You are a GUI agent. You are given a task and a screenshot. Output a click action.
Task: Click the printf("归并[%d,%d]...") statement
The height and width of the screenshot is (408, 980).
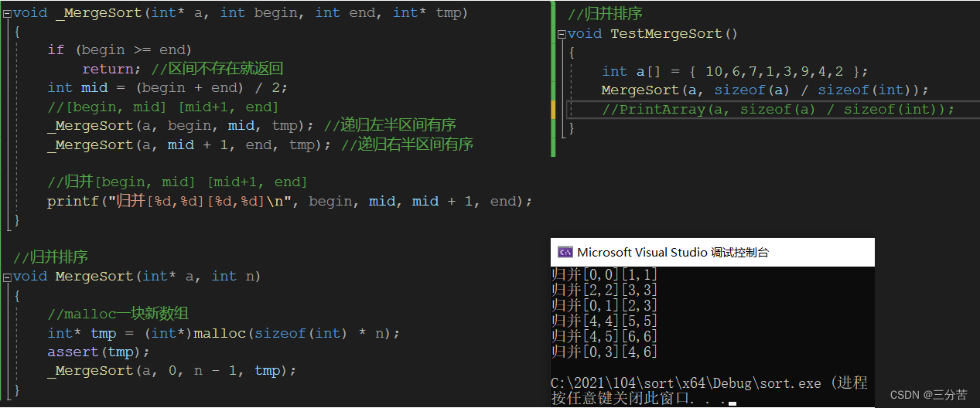tap(290, 201)
